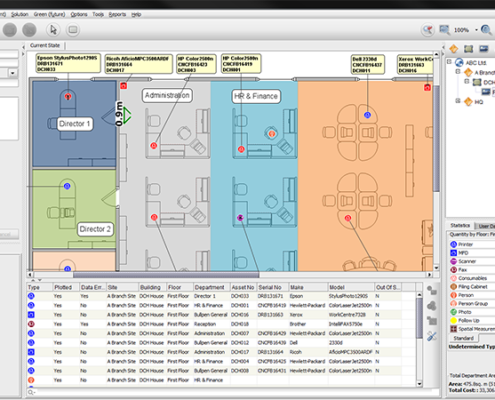Screen dimensions: 495x400
Task: Sort table by Type column header
Action: [40, 287]
